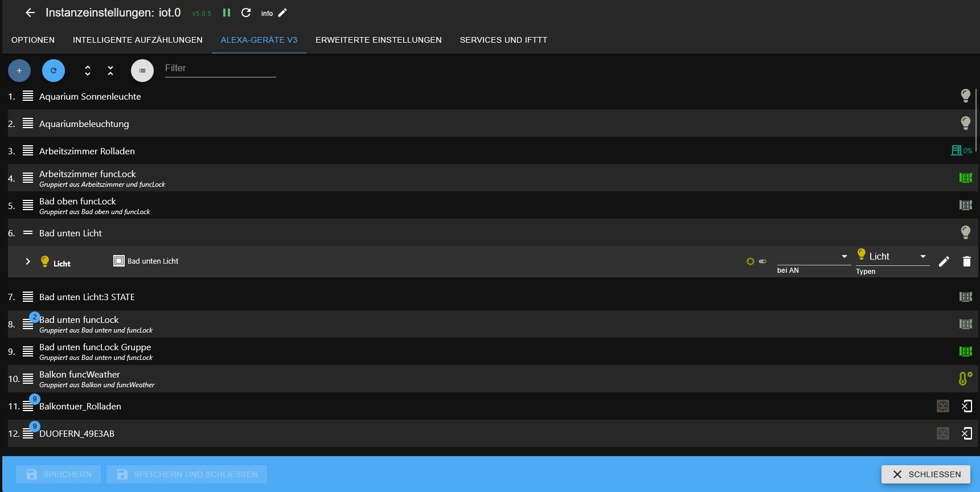Click the bulb icon on Bad unten Licht row

click(x=966, y=232)
